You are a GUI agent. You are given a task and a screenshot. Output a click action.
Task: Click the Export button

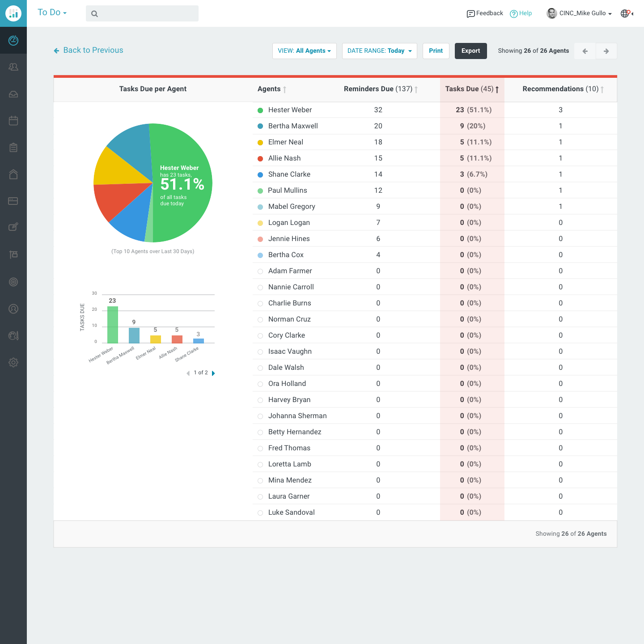(x=471, y=51)
